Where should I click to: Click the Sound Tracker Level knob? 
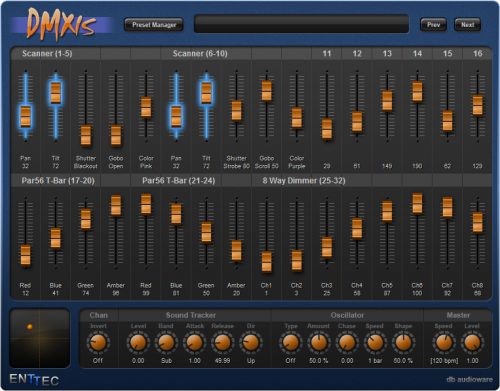(x=138, y=343)
